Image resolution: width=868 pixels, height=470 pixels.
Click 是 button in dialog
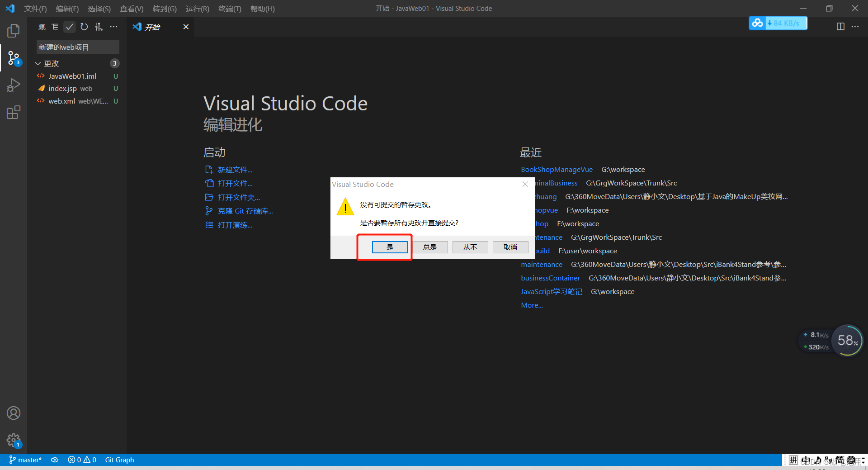pyautogui.click(x=390, y=247)
